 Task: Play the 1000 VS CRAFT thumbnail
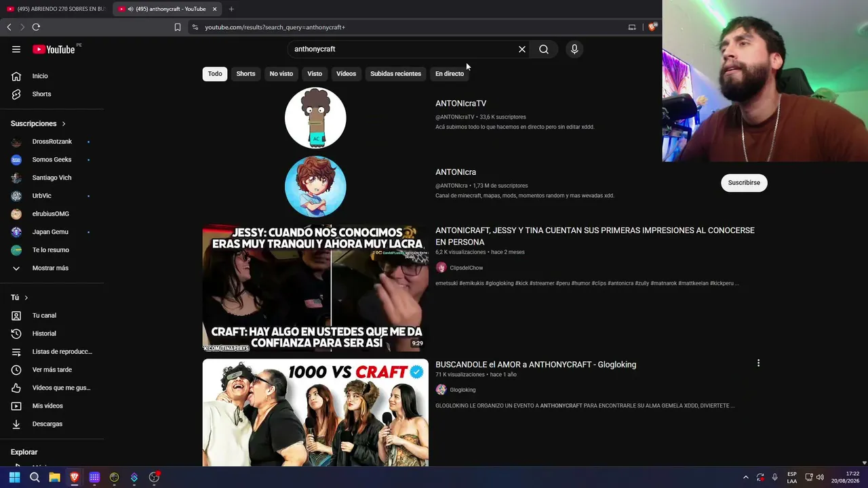[x=315, y=413]
